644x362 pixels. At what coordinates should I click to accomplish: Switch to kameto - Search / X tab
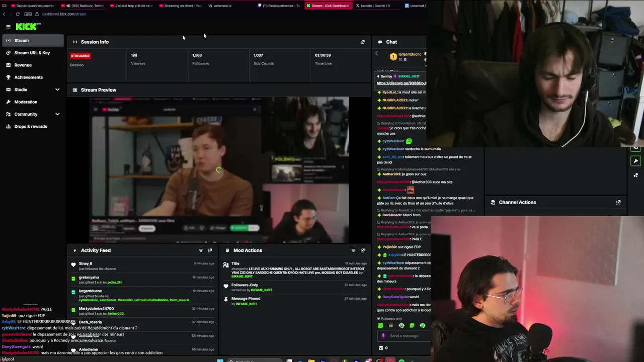375,6
